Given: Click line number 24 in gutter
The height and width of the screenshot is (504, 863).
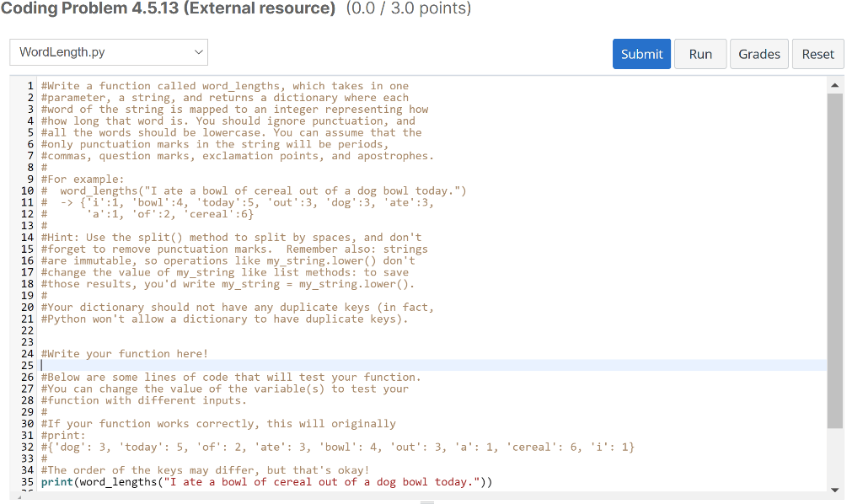Looking at the screenshot, I should [28, 354].
